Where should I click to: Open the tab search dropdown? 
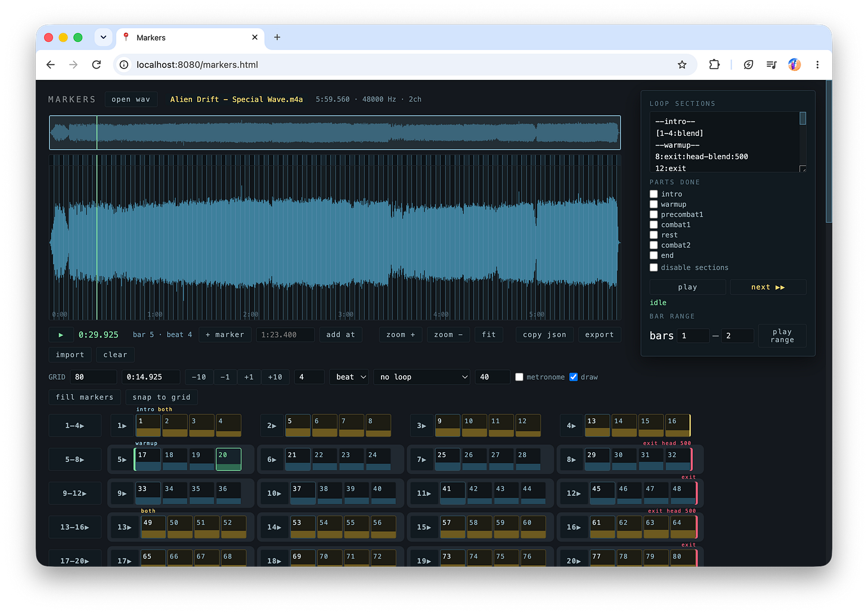click(x=103, y=37)
